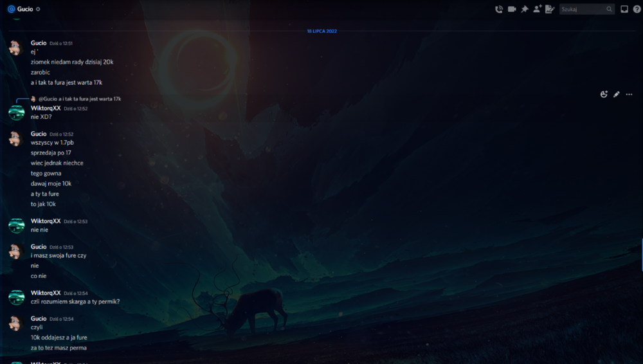Viewport: 643px width, 364px height.
Task: Add a reaction using the emoji-plus icon
Action: click(604, 95)
